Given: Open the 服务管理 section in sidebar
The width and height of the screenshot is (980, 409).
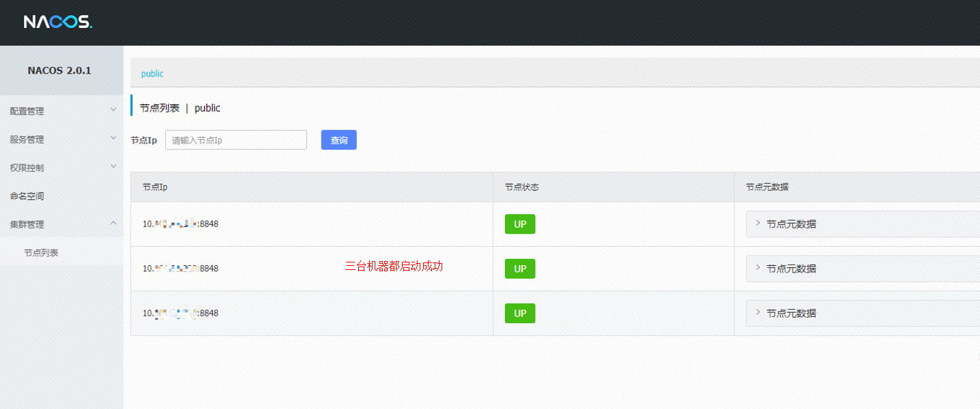Looking at the screenshot, I should (x=26, y=139).
